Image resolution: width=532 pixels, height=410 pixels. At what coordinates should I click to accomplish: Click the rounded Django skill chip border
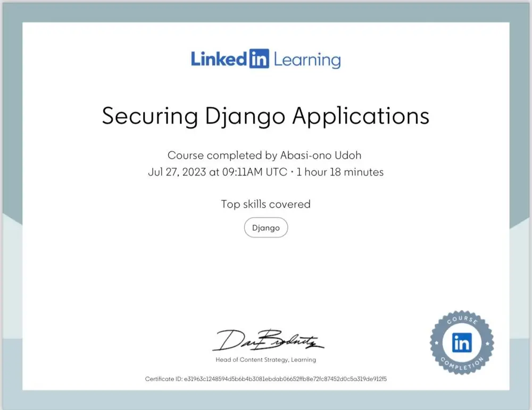click(245, 227)
